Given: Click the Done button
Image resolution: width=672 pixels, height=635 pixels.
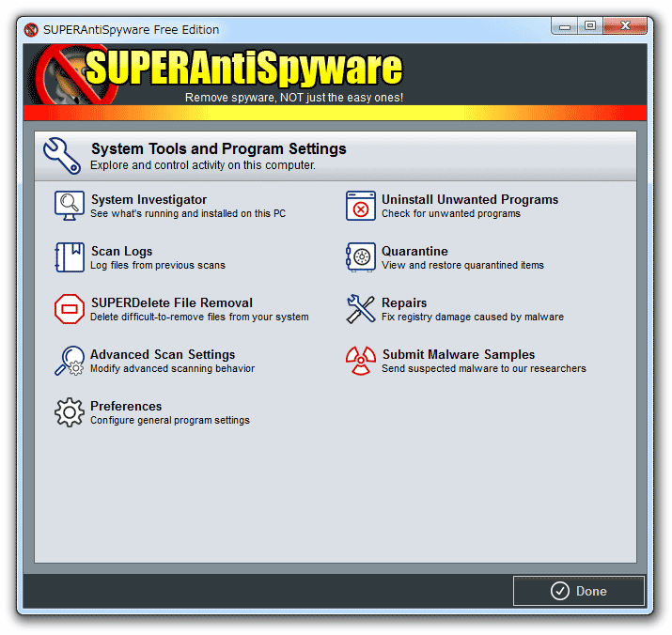Looking at the screenshot, I should tap(579, 591).
